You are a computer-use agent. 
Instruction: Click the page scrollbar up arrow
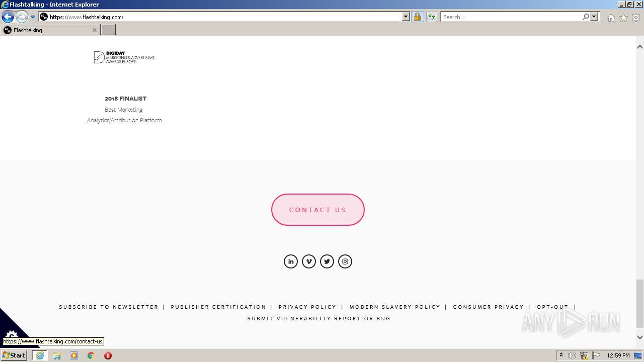coord(640,47)
